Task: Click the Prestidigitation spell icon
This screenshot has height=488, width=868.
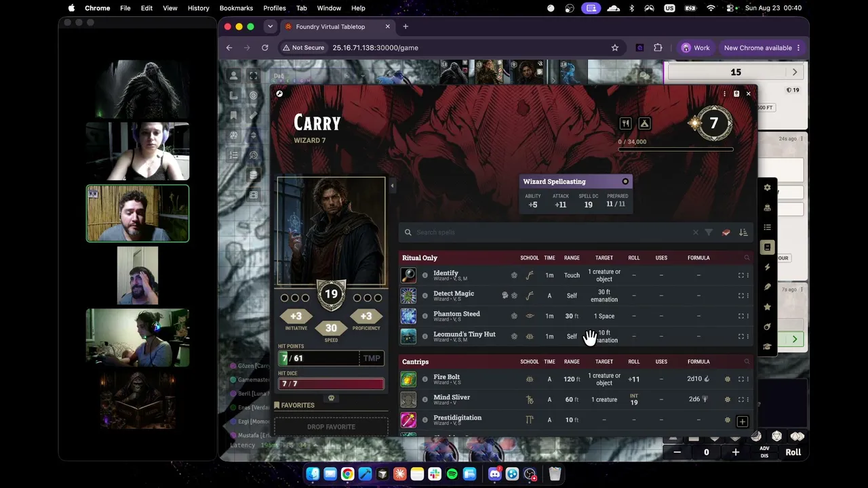Action: pos(408,420)
